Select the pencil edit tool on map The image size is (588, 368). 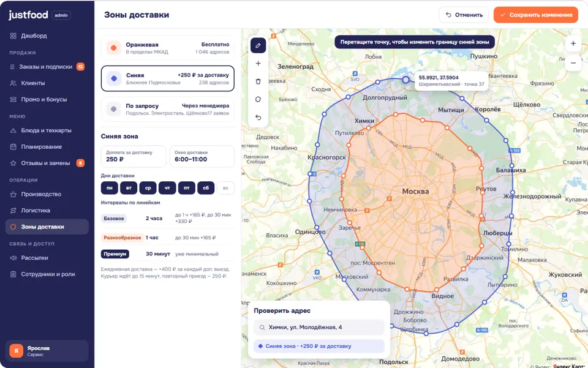click(258, 45)
